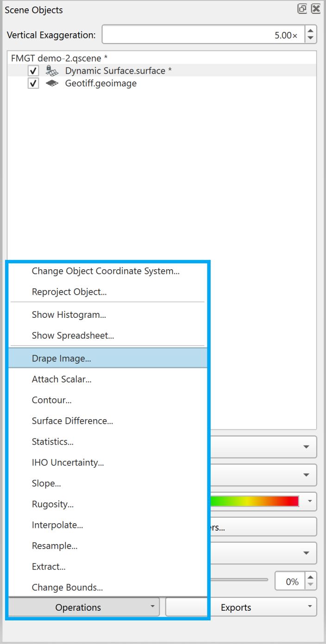Close the Scene Objects panel

(315, 9)
